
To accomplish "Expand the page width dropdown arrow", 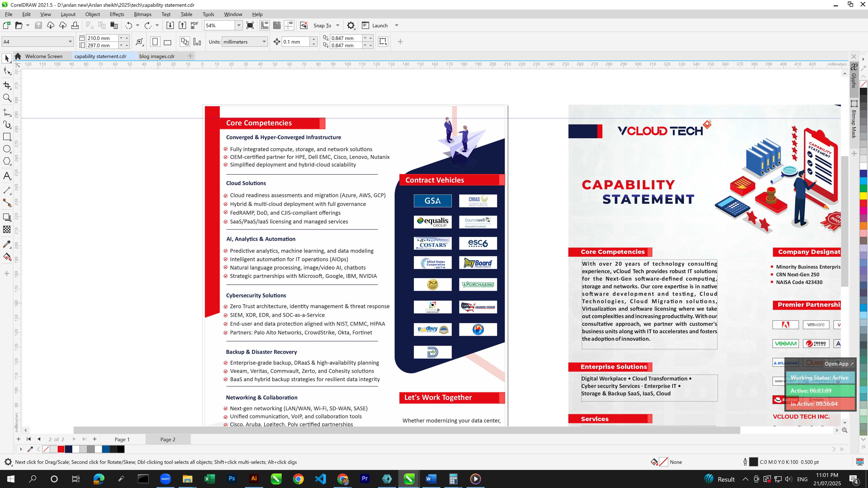I will pyautogui.click(x=121, y=38).
